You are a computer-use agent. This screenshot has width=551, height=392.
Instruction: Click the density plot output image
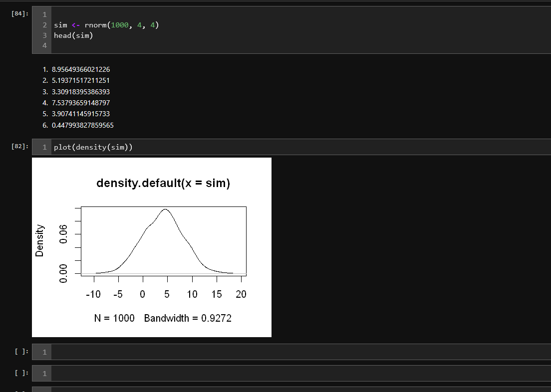coord(152,247)
